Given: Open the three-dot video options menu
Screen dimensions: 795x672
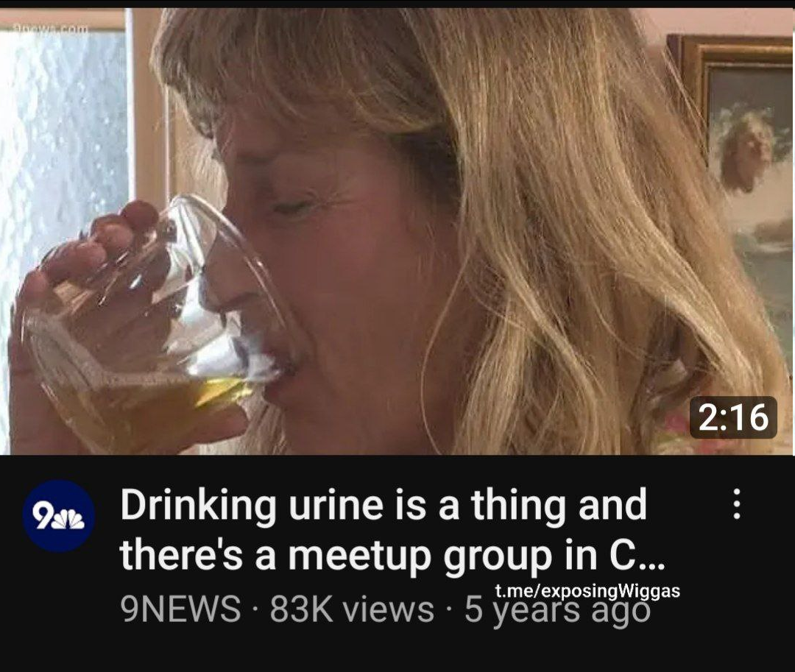Looking at the screenshot, I should (x=738, y=503).
